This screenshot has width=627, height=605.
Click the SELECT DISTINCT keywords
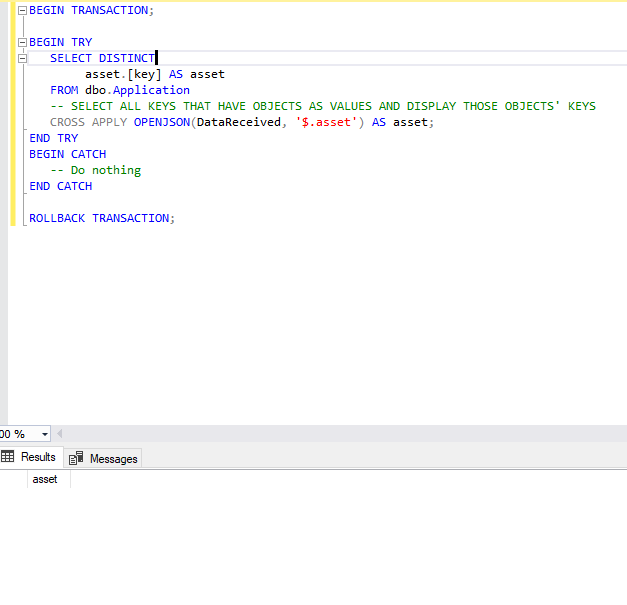102,58
